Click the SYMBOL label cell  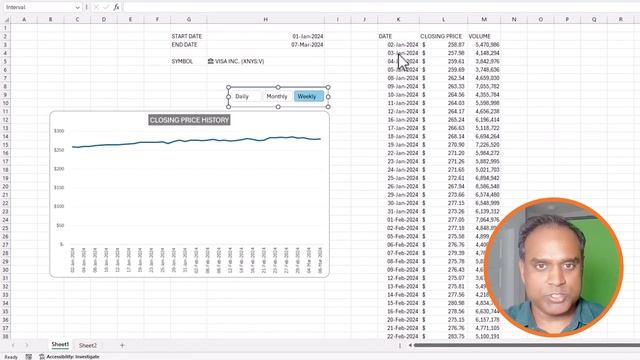click(182, 61)
